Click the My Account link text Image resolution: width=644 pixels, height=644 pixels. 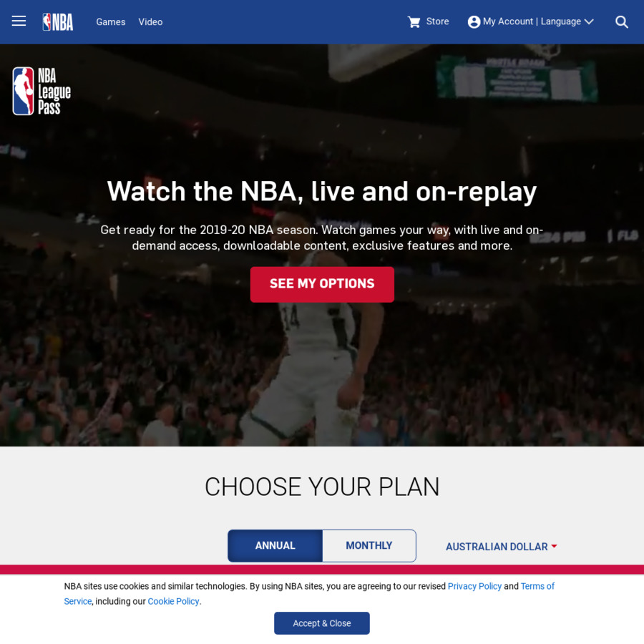pyautogui.click(x=508, y=21)
